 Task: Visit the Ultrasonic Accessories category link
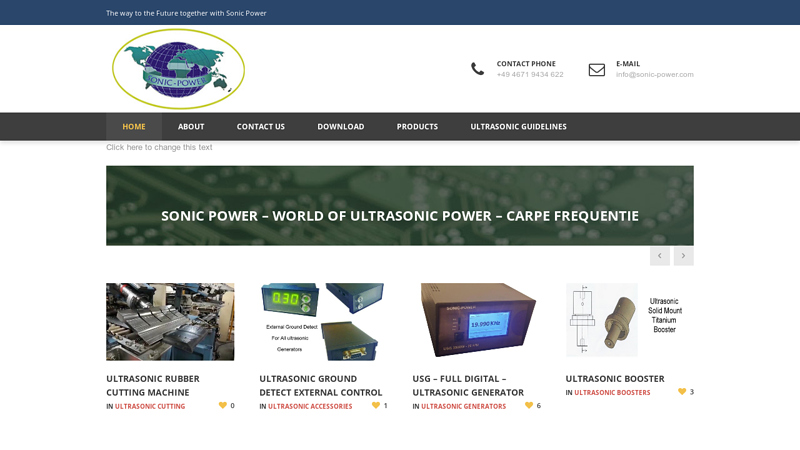click(x=310, y=407)
